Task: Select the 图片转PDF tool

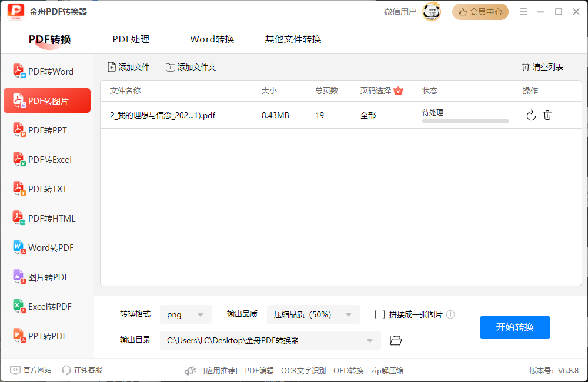Action: (x=47, y=277)
